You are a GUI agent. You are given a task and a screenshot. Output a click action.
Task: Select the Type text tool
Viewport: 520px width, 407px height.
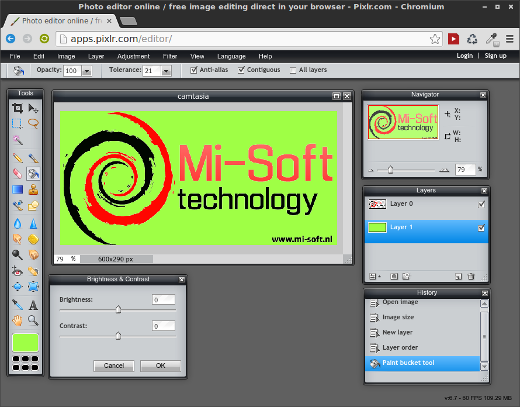33,305
